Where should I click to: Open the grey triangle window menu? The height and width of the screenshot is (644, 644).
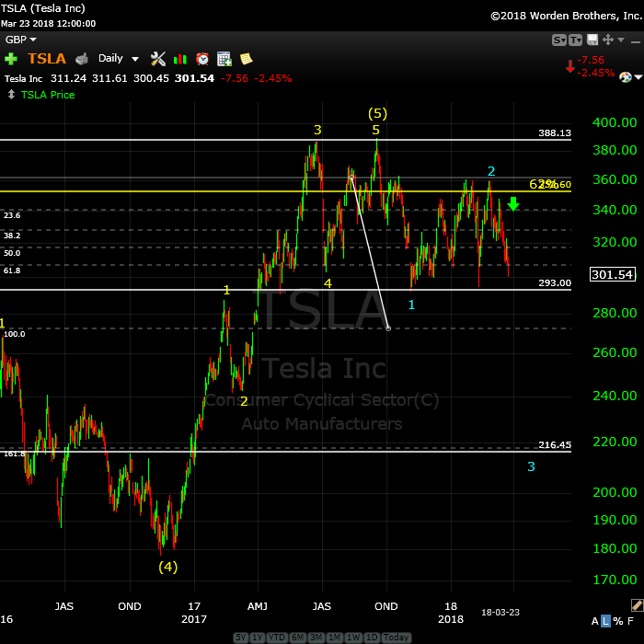click(x=621, y=40)
